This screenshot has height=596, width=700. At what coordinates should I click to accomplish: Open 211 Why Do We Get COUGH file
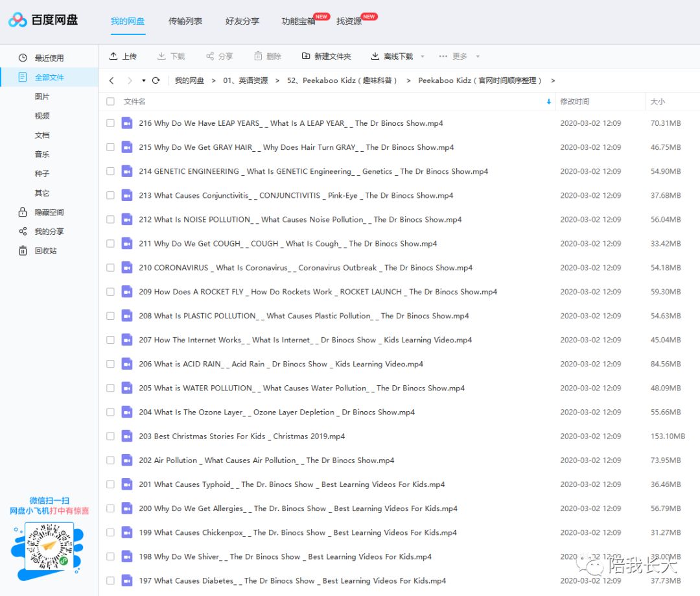point(288,243)
